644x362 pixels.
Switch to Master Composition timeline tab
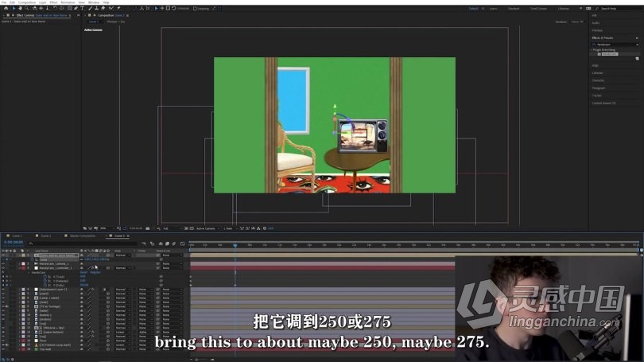[83, 235]
